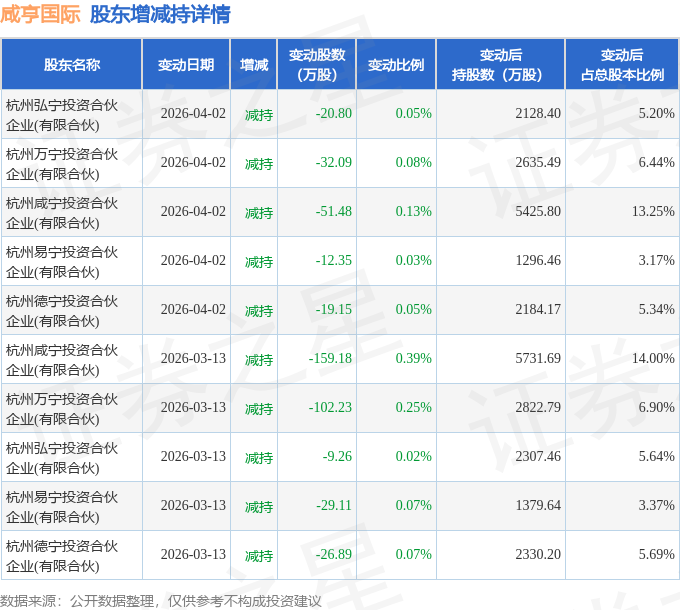Viewport: 680px width, 610px height.
Task: Click the -102.23 share change cell
Action: click(330, 408)
